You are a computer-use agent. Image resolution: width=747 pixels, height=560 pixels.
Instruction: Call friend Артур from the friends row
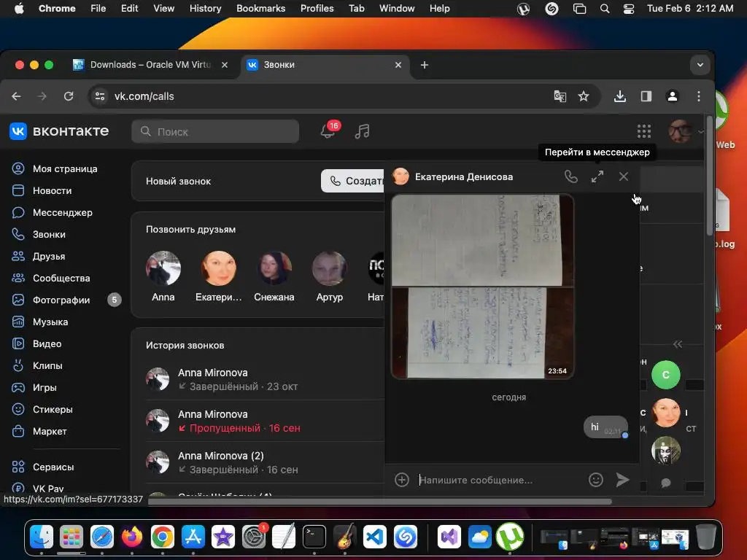[329, 276]
